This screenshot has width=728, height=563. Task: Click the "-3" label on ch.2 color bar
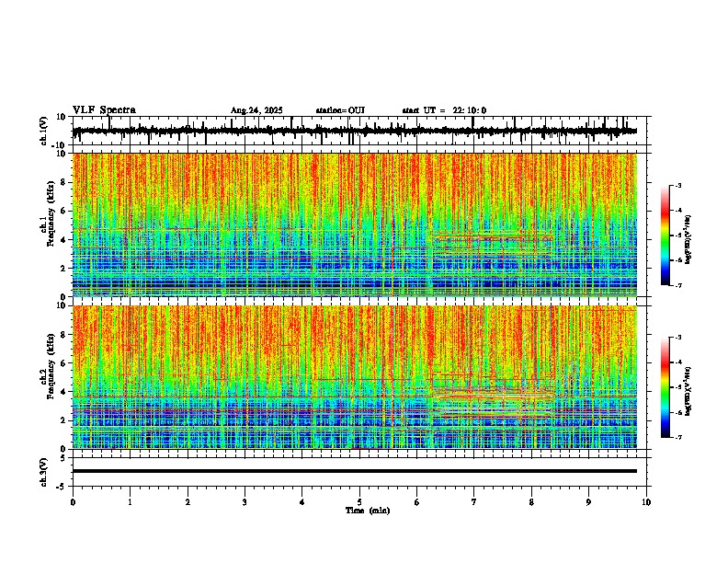pyautogui.click(x=678, y=338)
